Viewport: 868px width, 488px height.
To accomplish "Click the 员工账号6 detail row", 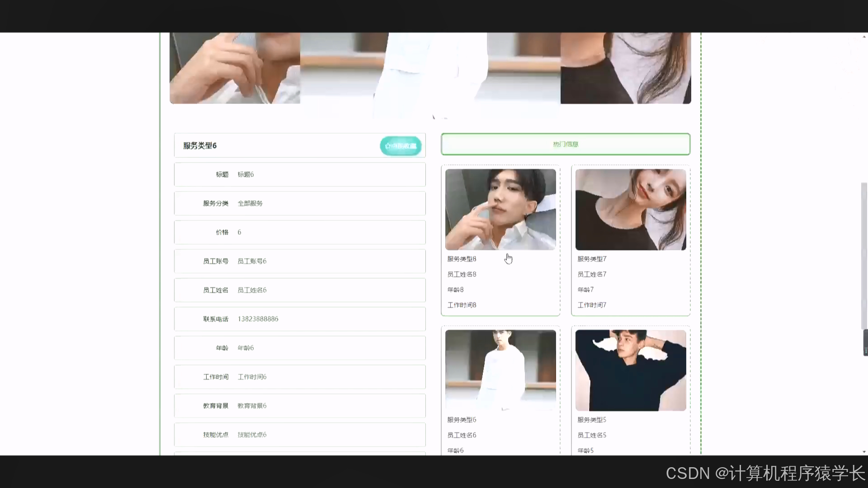I will coord(299,261).
